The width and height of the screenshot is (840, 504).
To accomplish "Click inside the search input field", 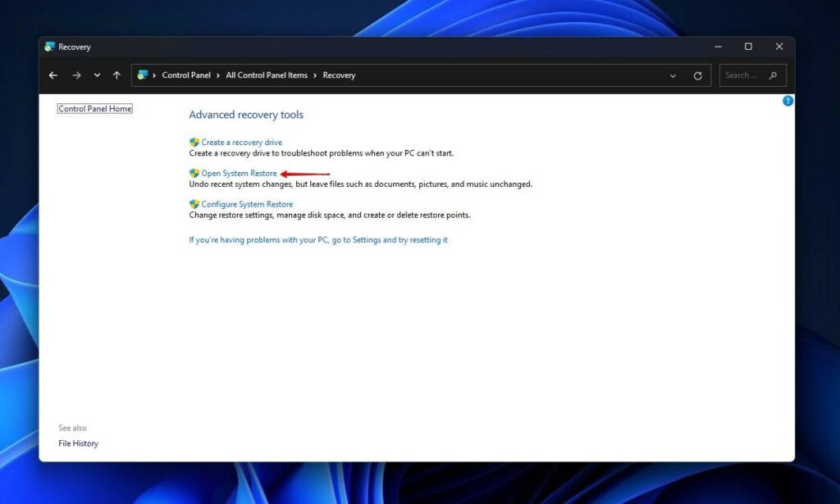I will click(742, 75).
